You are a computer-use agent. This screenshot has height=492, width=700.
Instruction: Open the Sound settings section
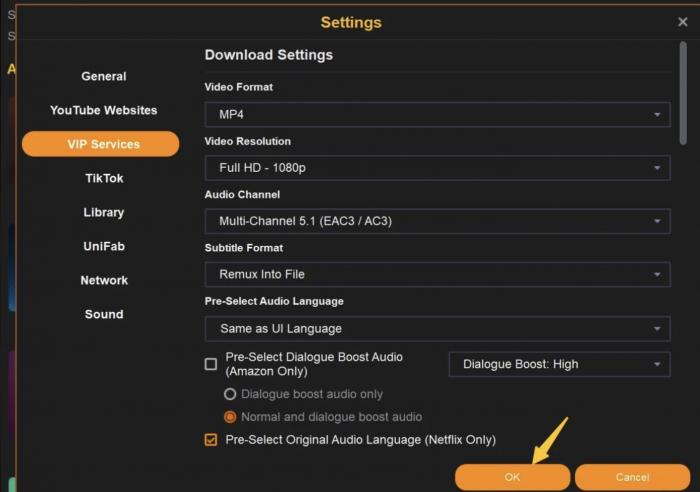coord(104,314)
